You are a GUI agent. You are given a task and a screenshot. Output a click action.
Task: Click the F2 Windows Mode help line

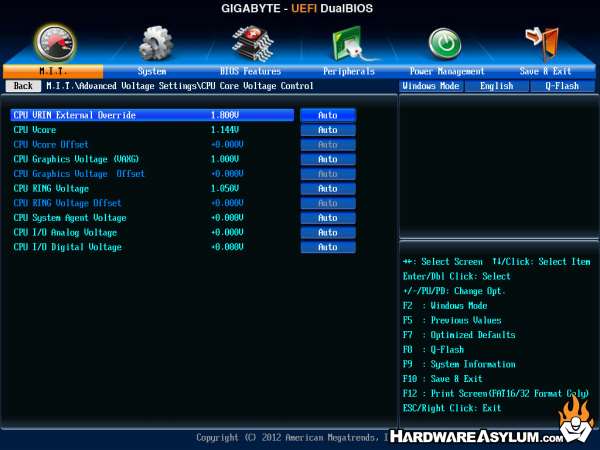coord(445,306)
